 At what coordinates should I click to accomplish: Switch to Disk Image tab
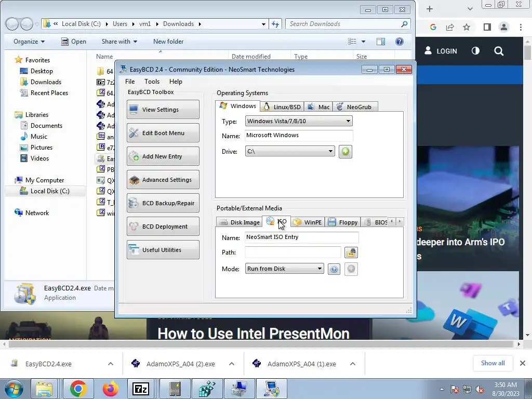(x=239, y=222)
